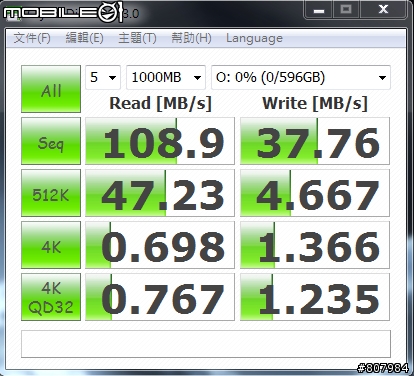Open the Language menu
This screenshot has height=376, width=414.
[254, 38]
